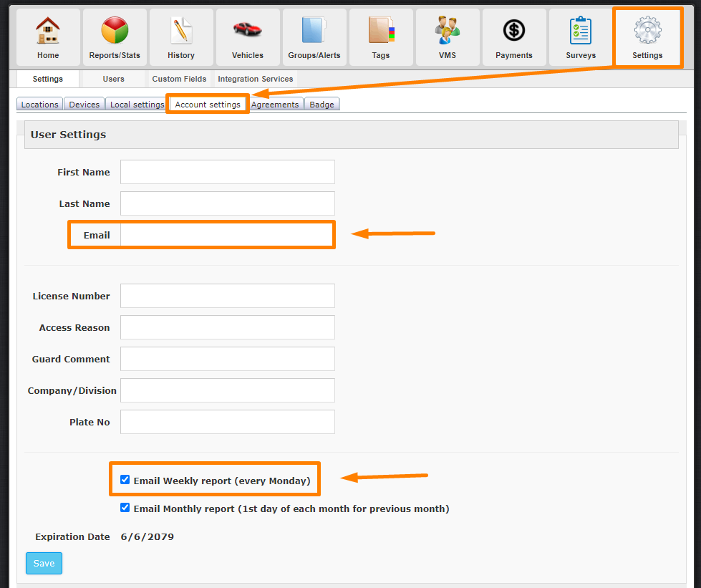The width and height of the screenshot is (701, 588).
Task: Focus the License Number field
Action: point(228,296)
